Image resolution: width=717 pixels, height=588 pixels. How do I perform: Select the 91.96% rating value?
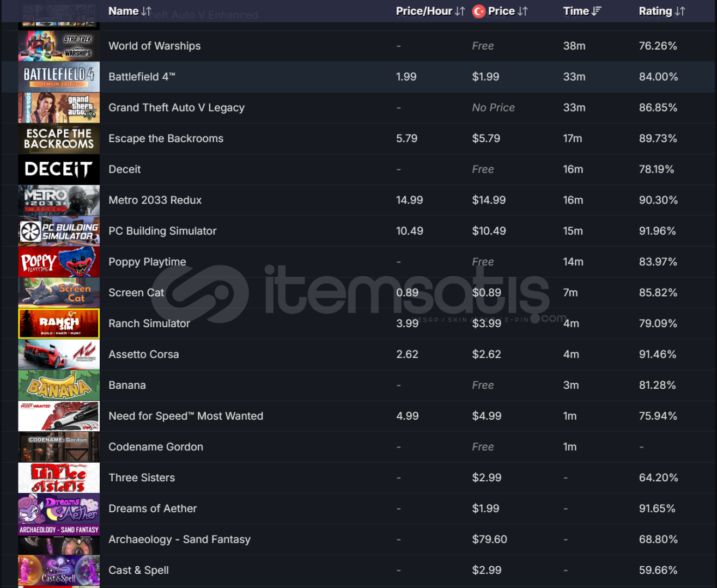pyautogui.click(x=658, y=231)
